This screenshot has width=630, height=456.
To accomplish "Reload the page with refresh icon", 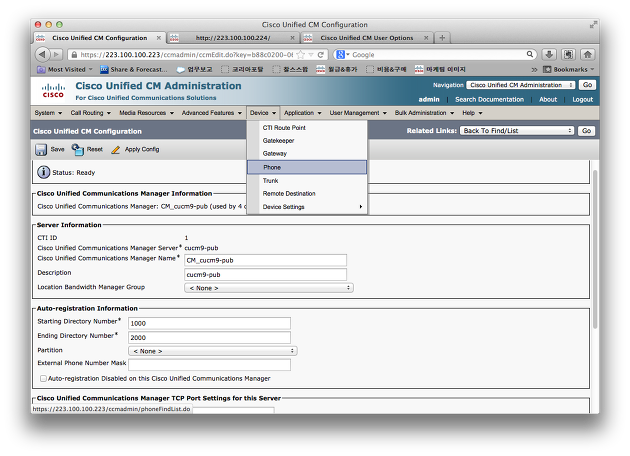I will (x=321, y=55).
